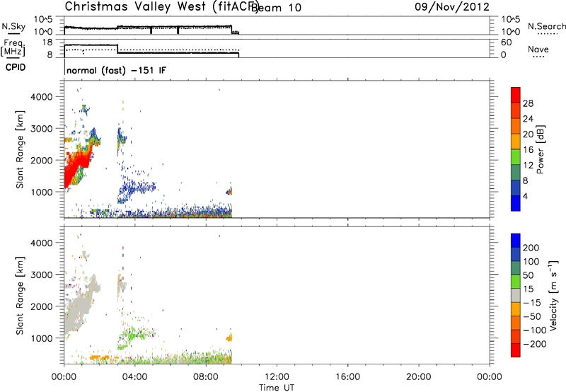Click the 4000 tick label on the power panel
Viewport: 566px width, 392px height.
pyautogui.click(x=42, y=97)
